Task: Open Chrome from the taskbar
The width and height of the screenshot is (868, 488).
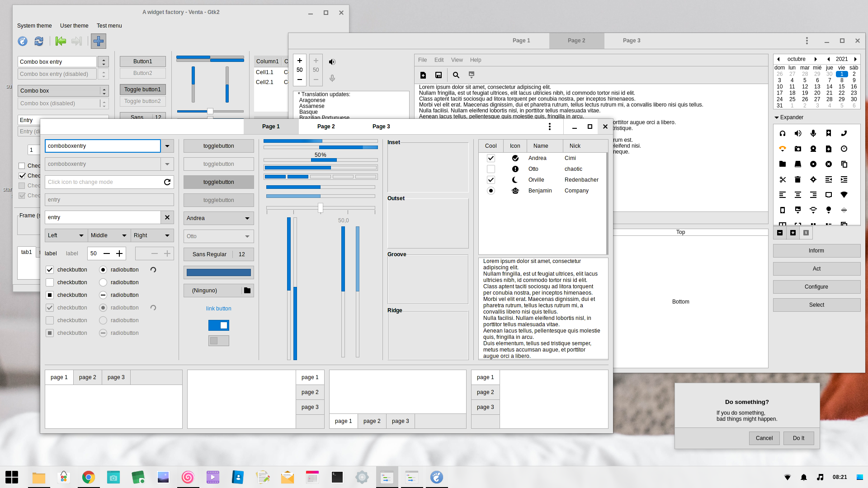Action: click(x=89, y=477)
